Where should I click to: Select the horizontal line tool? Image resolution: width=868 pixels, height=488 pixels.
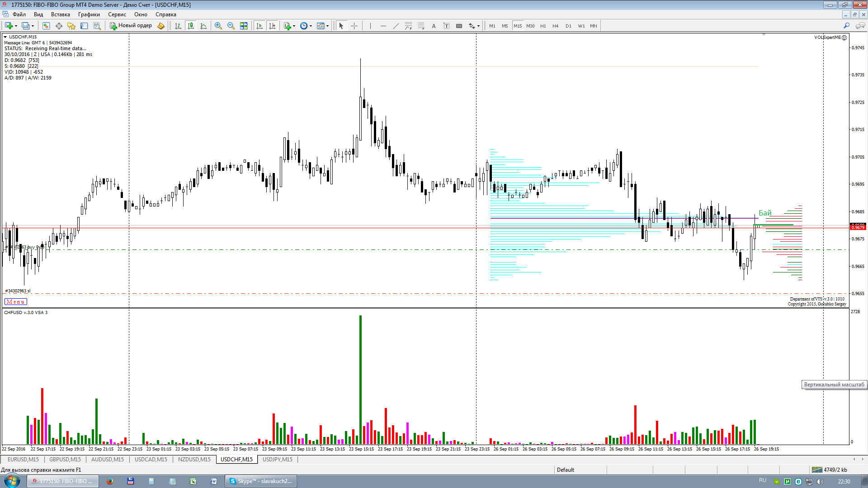coord(383,26)
